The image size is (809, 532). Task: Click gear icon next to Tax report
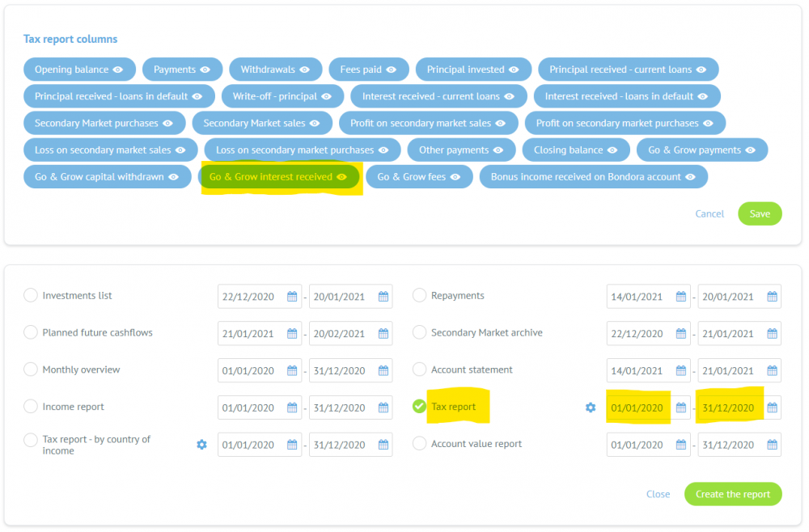591,407
